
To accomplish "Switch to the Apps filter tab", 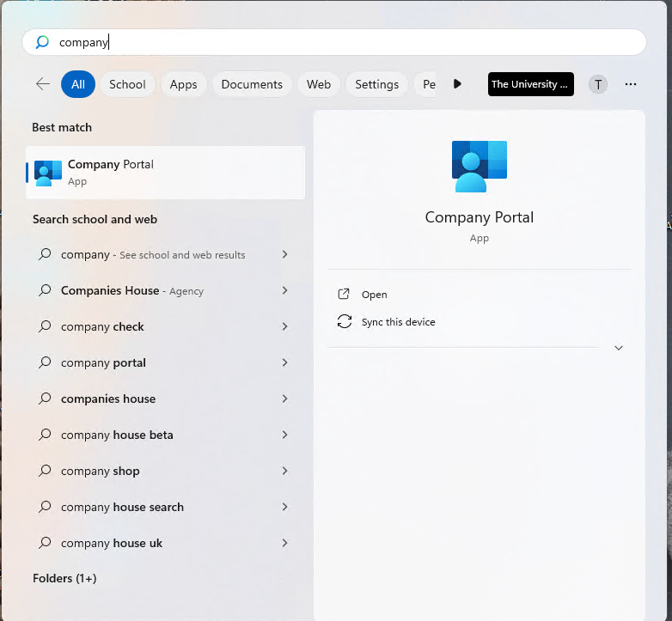I will (x=183, y=84).
